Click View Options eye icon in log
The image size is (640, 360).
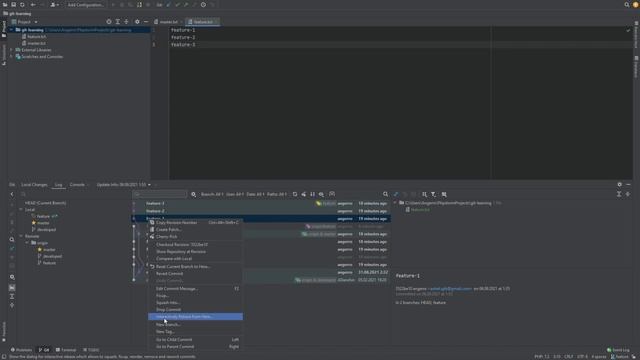coord(322,194)
